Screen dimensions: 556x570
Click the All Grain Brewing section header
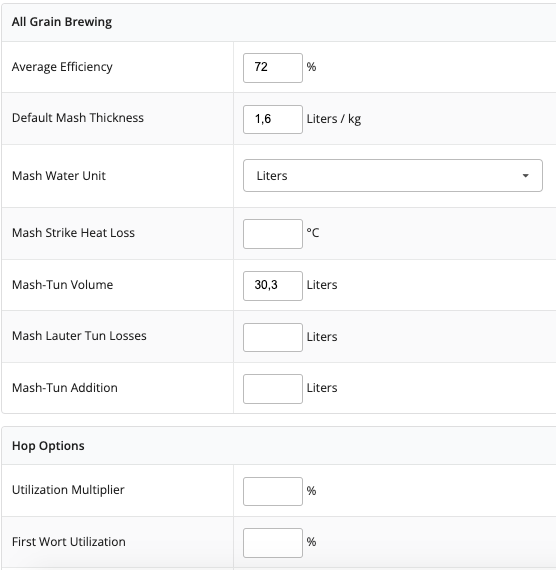tap(62, 22)
